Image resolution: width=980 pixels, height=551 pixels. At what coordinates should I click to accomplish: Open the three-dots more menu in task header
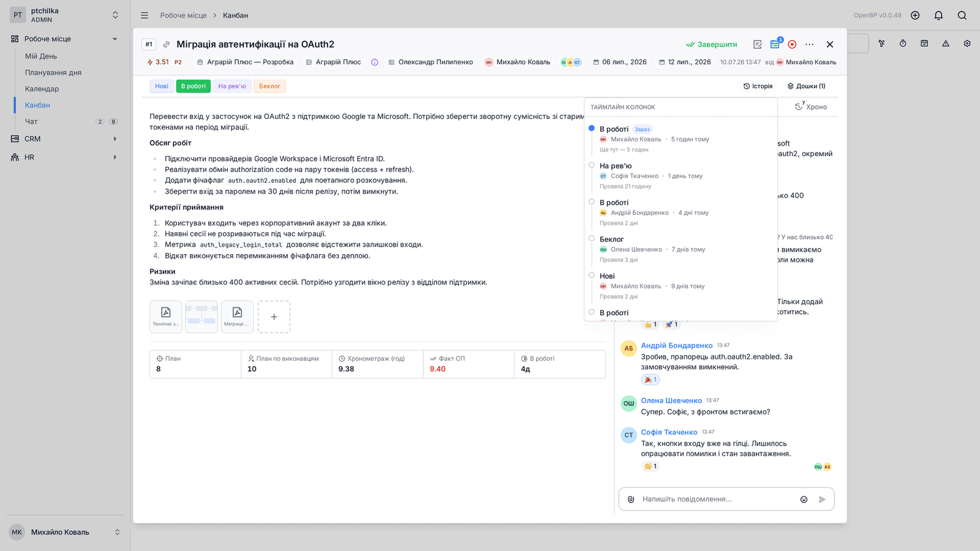(810, 44)
